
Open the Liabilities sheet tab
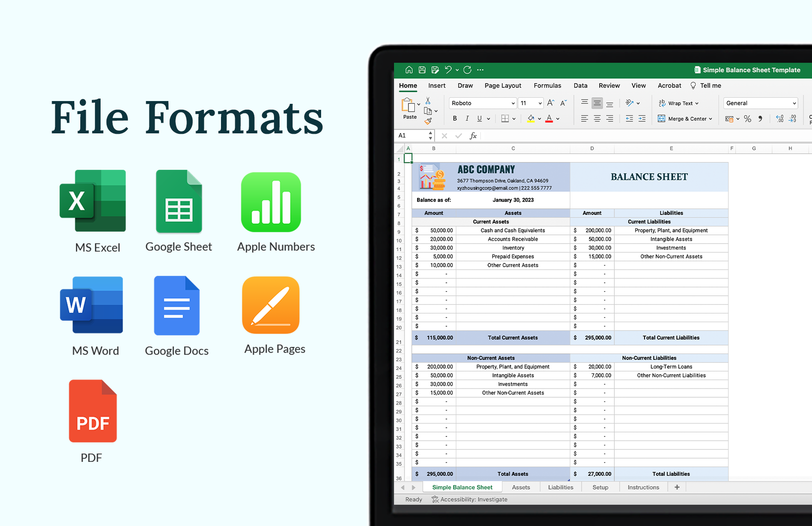[x=561, y=487]
